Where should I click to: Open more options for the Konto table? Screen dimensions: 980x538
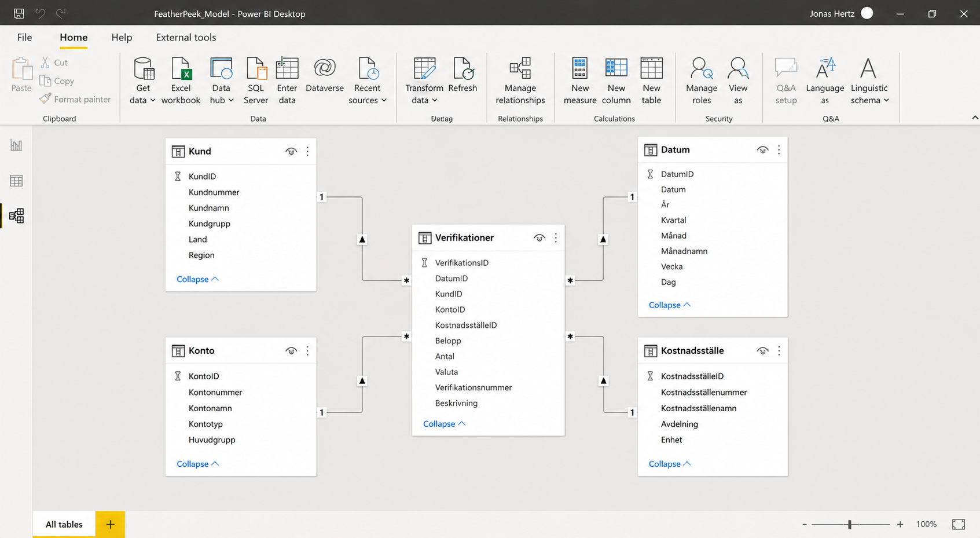click(x=307, y=350)
